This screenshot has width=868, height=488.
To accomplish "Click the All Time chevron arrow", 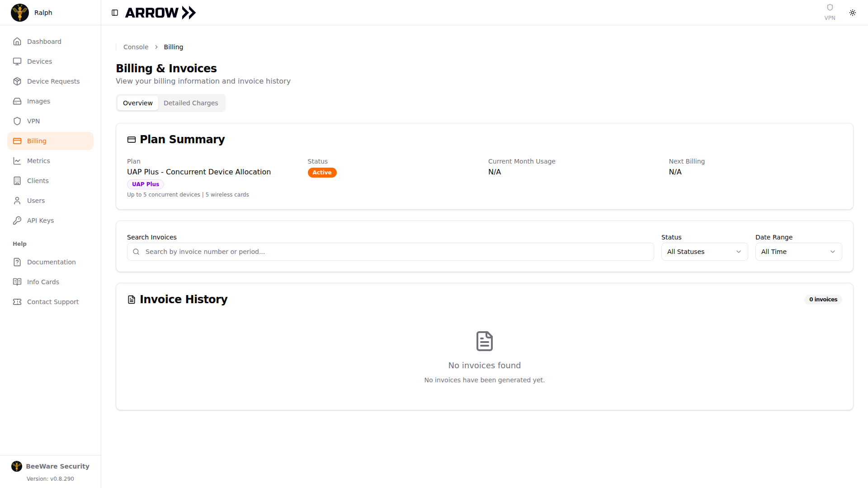I will (x=833, y=252).
